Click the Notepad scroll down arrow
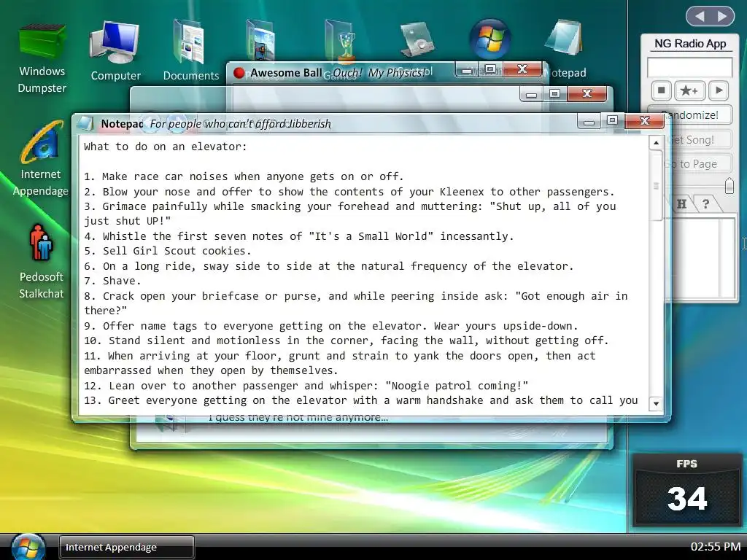The image size is (747, 560). coord(656,404)
